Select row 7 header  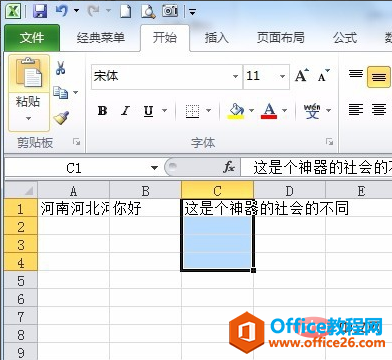(x=21, y=317)
